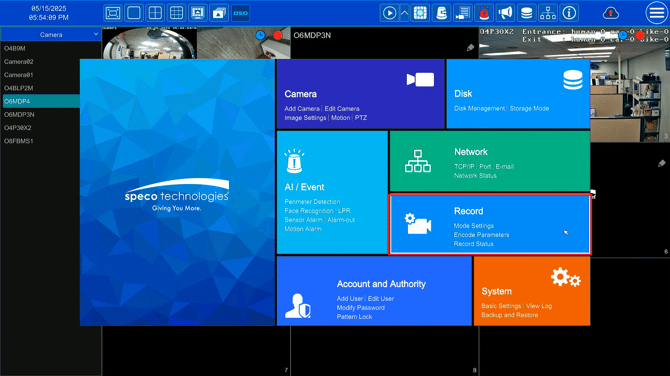The height and width of the screenshot is (376, 670).
Task: Open Mode Settings under Record
Action: (473, 226)
